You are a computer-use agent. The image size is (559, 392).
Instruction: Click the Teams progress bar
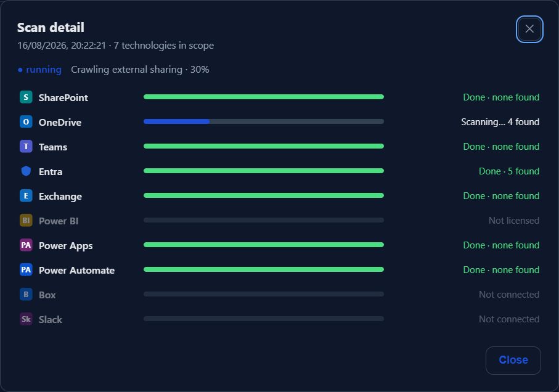(x=263, y=146)
